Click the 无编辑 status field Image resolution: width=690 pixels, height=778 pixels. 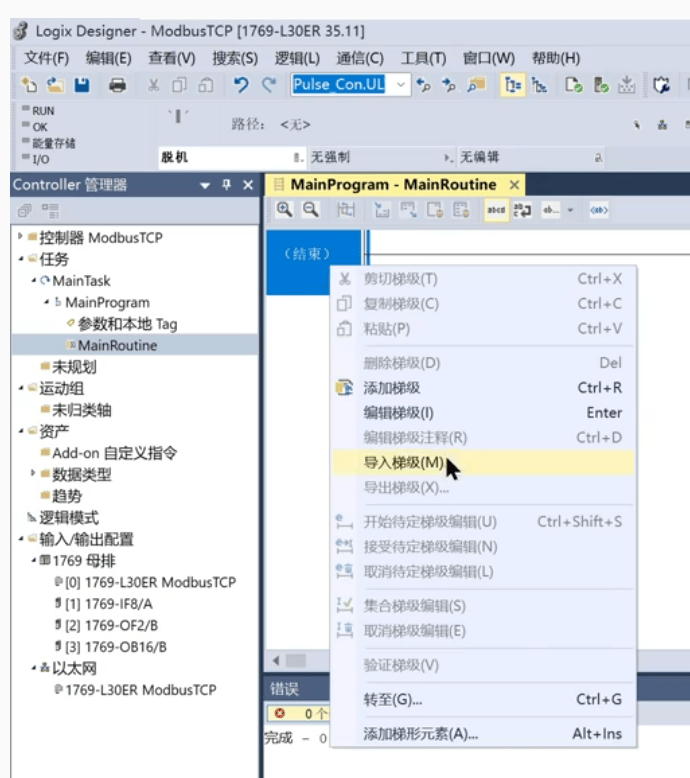click(531, 158)
